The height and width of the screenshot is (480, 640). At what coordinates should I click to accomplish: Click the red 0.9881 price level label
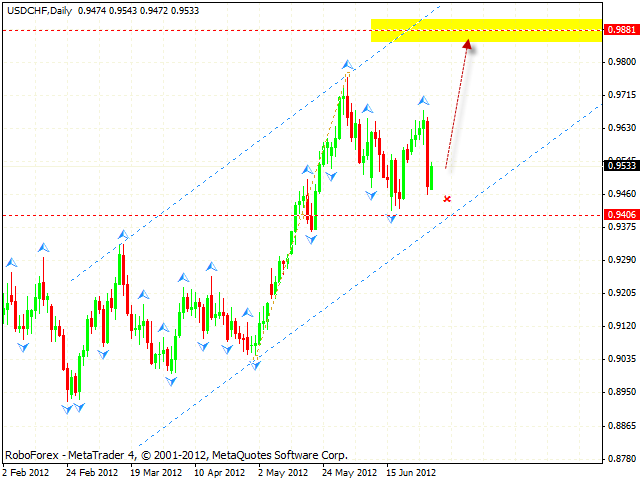tap(620, 30)
